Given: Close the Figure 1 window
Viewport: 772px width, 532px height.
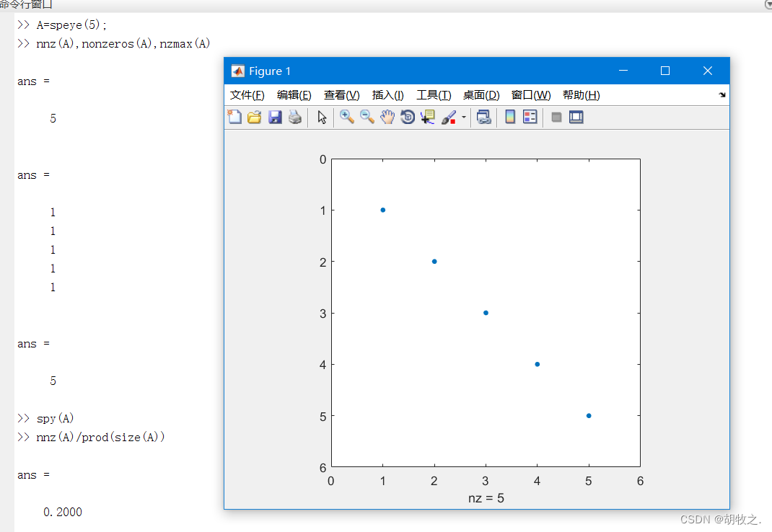Looking at the screenshot, I should tap(708, 71).
